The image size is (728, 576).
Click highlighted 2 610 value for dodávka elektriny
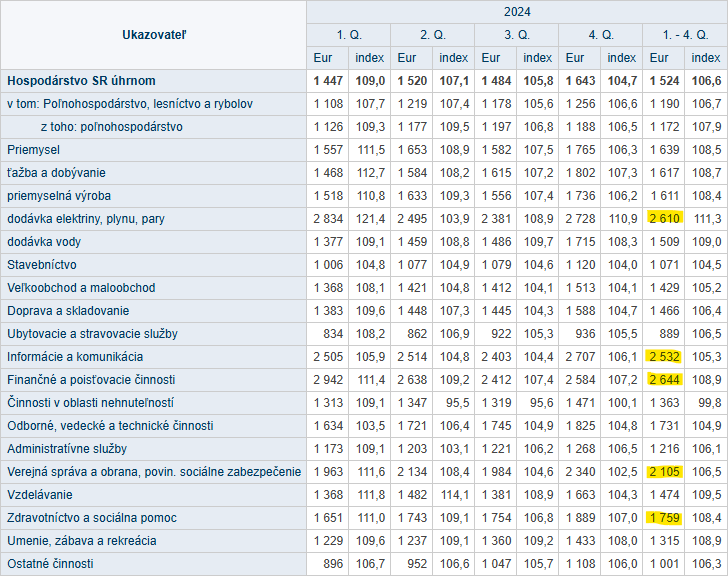[x=665, y=219]
